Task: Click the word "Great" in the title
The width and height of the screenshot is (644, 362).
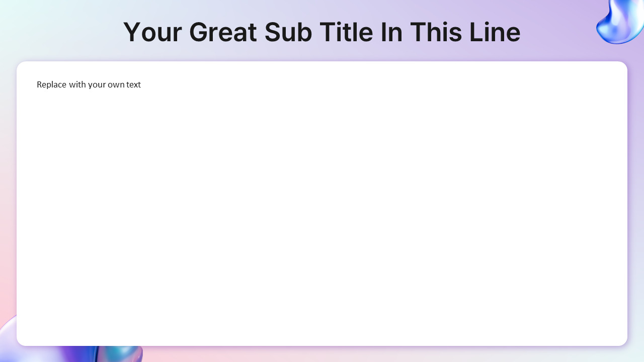Action: (223, 32)
